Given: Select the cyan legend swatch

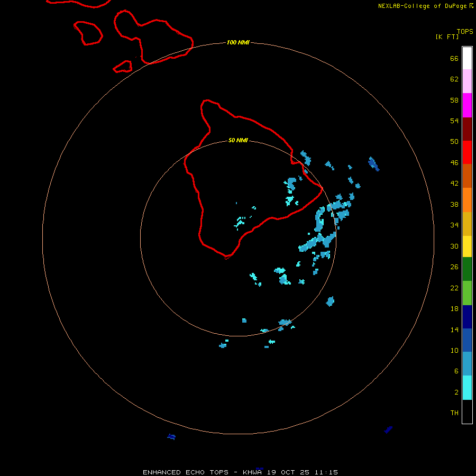Looking at the screenshot, I should click(x=467, y=388).
